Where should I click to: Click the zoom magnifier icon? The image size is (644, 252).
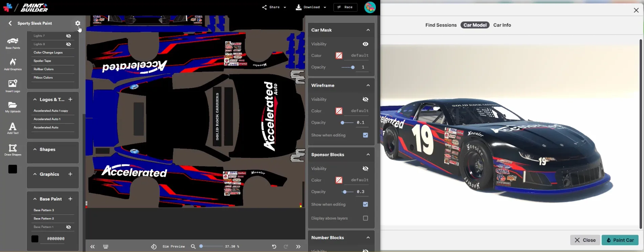pos(193,247)
